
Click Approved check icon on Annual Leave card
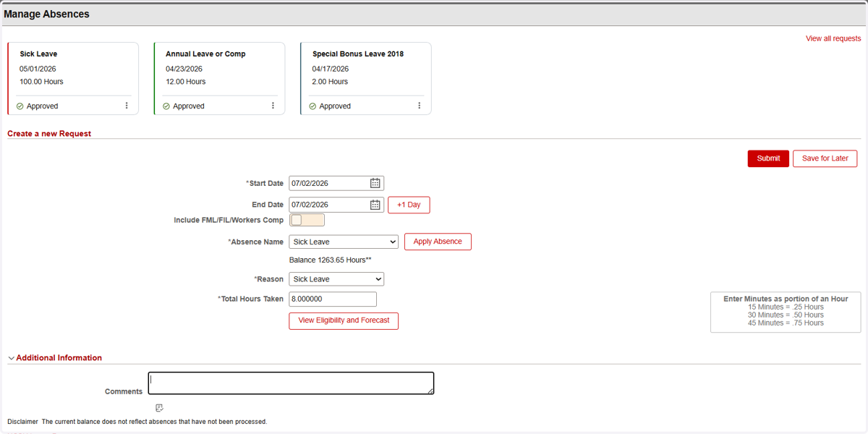click(x=166, y=106)
